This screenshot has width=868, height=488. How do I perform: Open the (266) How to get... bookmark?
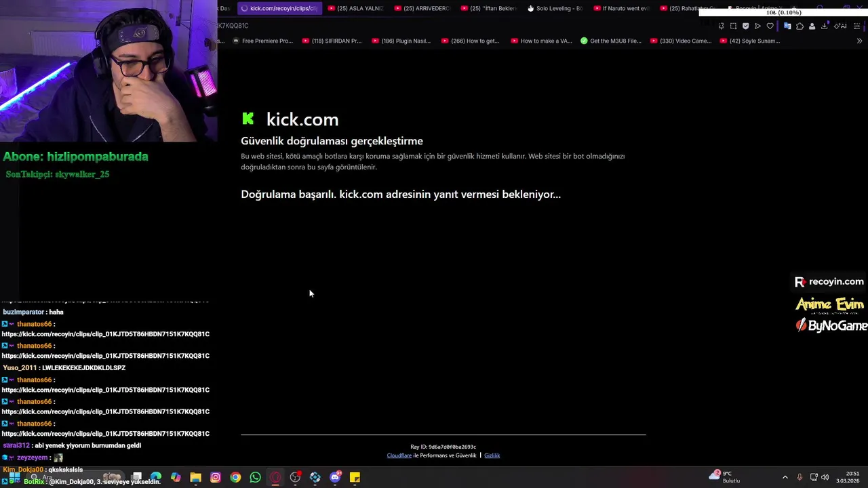[x=470, y=41]
